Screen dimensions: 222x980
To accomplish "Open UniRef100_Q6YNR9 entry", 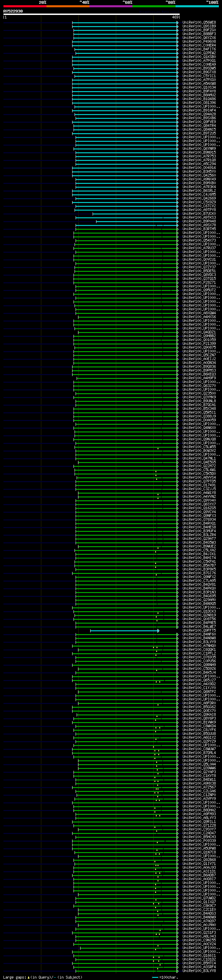I will click(x=199, y=149).
